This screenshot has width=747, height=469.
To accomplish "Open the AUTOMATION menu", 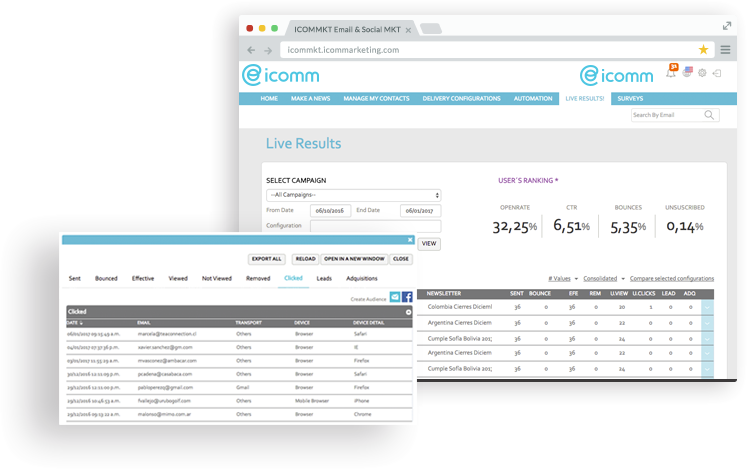I will (x=533, y=99).
